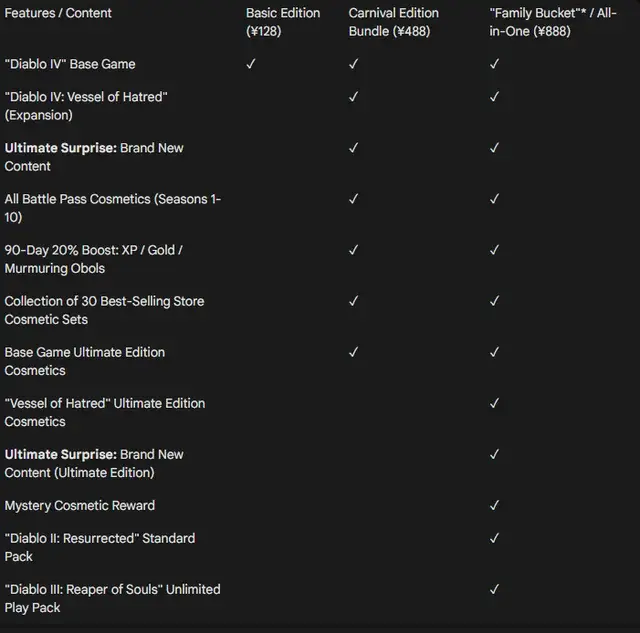The height and width of the screenshot is (633, 640).
Task: Select the 90-Day 20% Boost row label
Action: pos(94,259)
